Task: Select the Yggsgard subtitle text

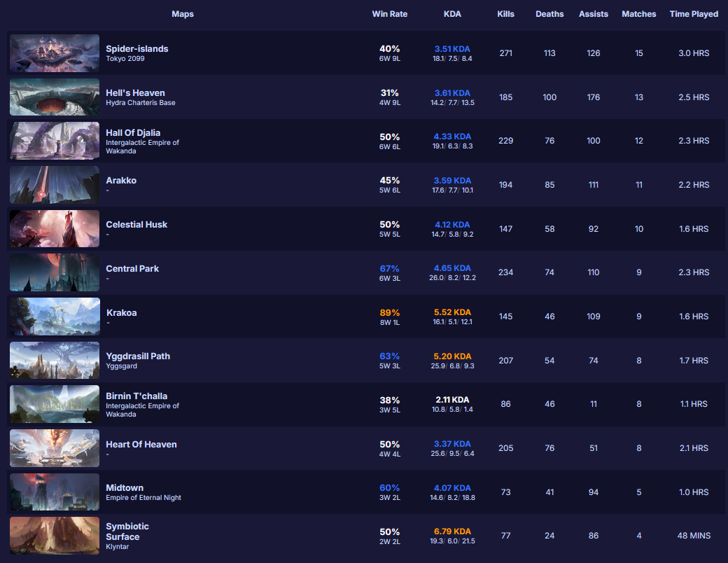Action: [121, 366]
